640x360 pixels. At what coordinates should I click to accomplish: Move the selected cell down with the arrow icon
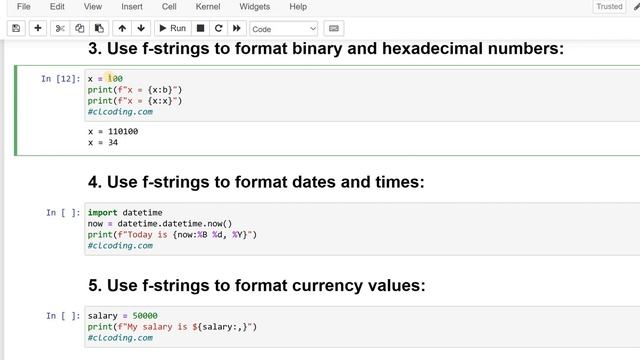click(141, 28)
